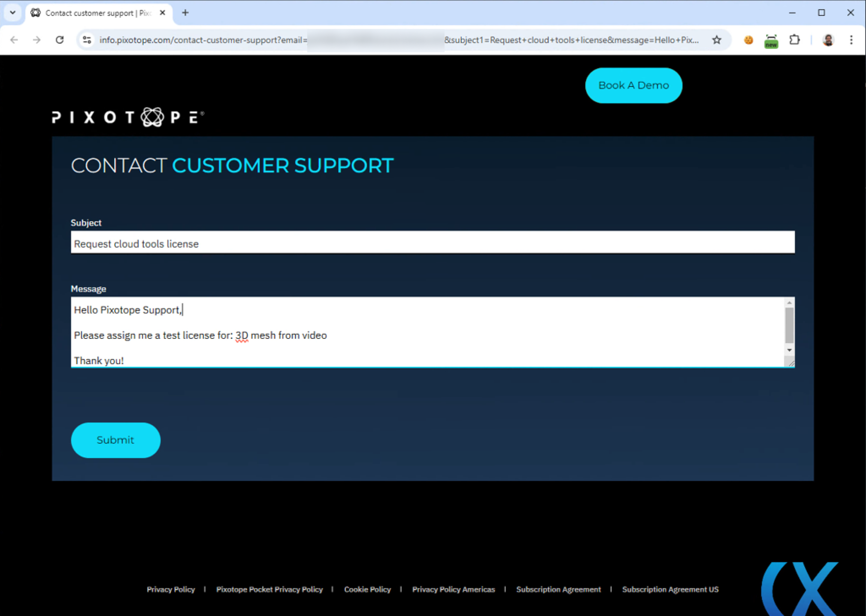Click the Book A Demo button
The width and height of the screenshot is (866, 616).
click(x=633, y=85)
